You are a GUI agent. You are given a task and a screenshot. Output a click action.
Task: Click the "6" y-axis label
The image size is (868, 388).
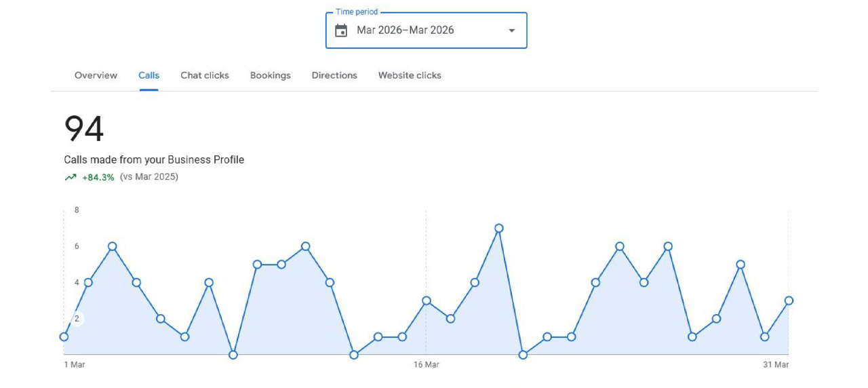coord(77,246)
